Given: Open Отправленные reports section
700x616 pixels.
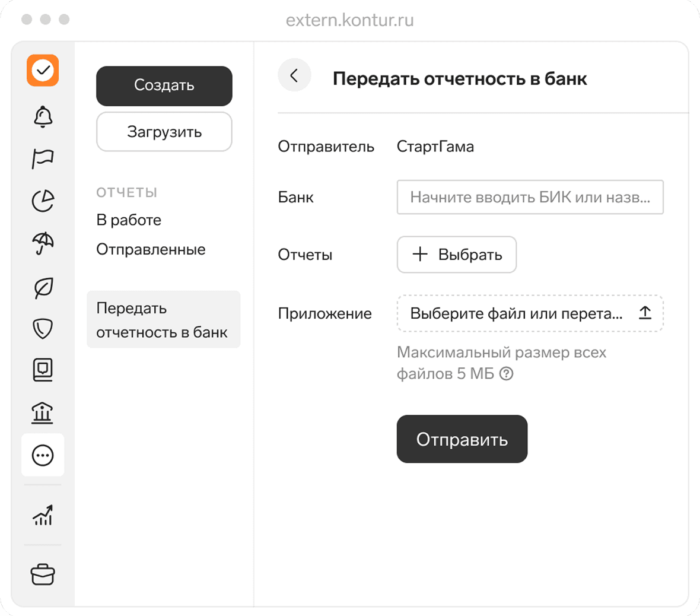Looking at the screenshot, I should click(151, 249).
